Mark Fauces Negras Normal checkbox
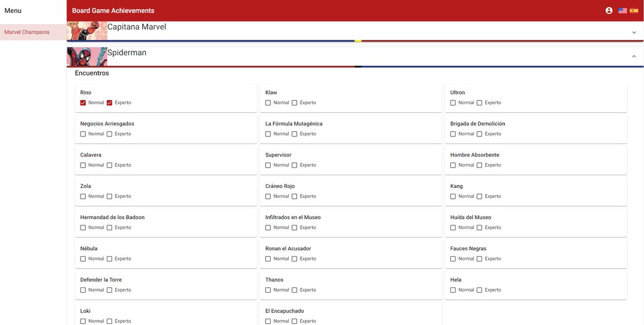The height and width of the screenshot is (325, 644). pyautogui.click(x=453, y=258)
